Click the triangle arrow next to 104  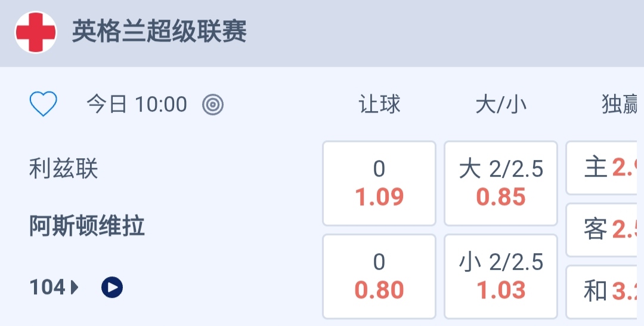(75, 288)
